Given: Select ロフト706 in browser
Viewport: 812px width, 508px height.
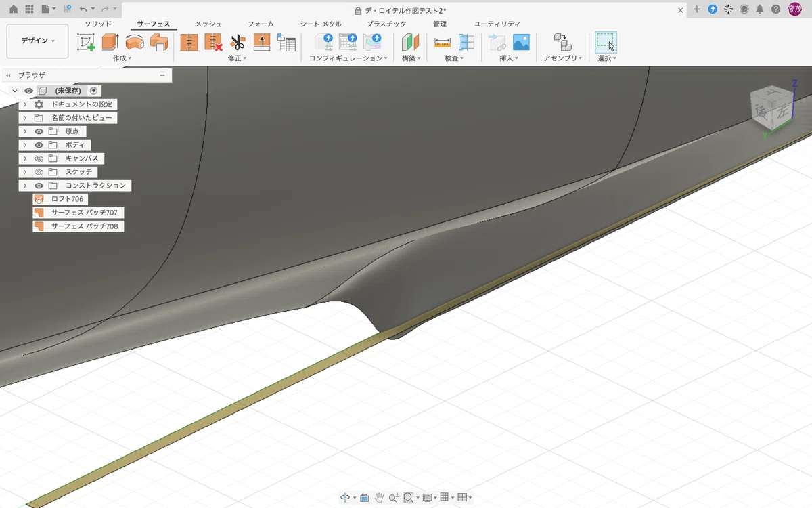Looking at the screenshot, I should 60,199.
